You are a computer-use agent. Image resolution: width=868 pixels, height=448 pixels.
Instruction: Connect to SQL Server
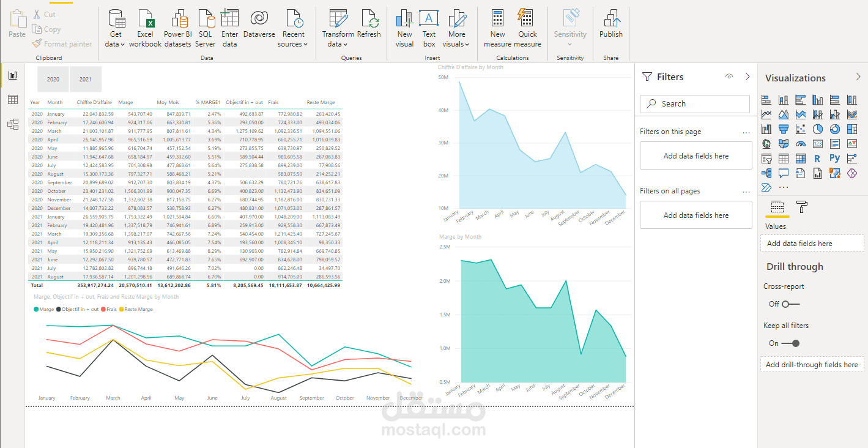205,29
